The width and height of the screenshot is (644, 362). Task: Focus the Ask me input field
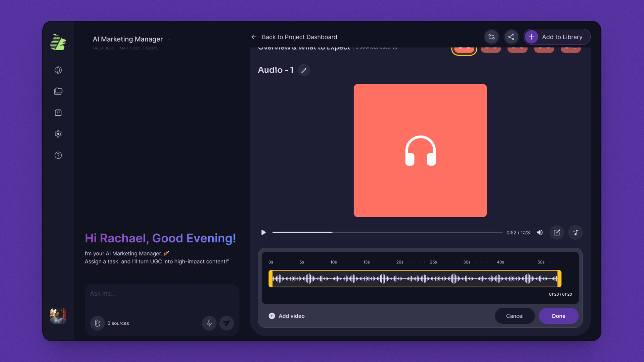click(x=162, y=294)
